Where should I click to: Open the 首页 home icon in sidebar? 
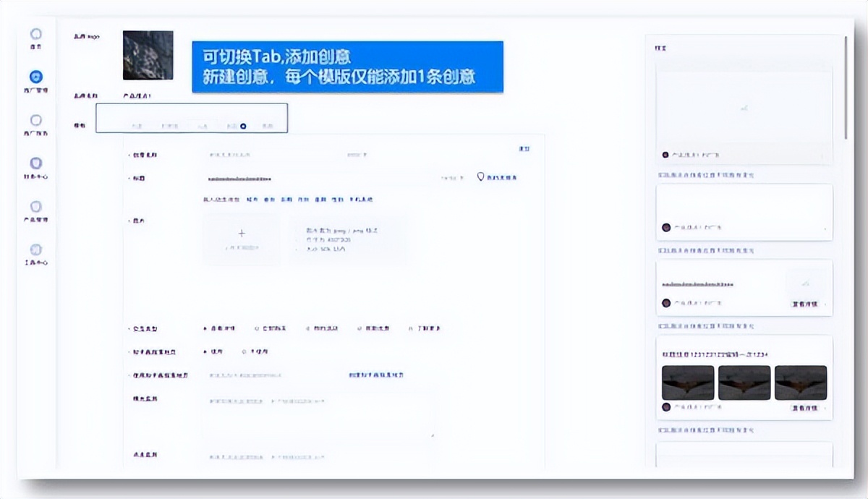pos(35,35)
